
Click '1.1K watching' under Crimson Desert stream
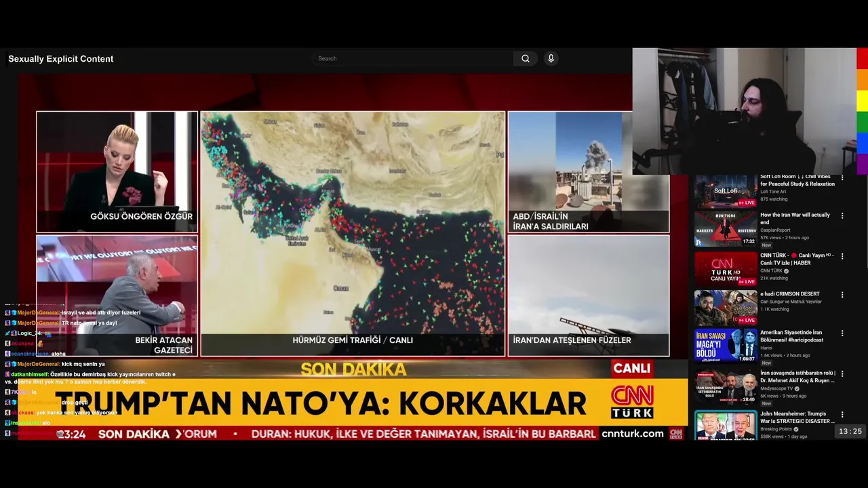pos(774,309)
